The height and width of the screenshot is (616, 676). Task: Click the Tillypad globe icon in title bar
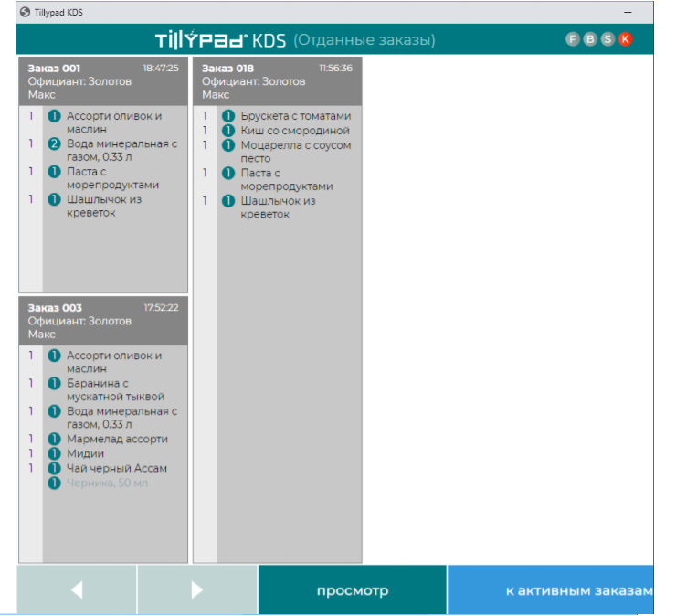point(26,12)
